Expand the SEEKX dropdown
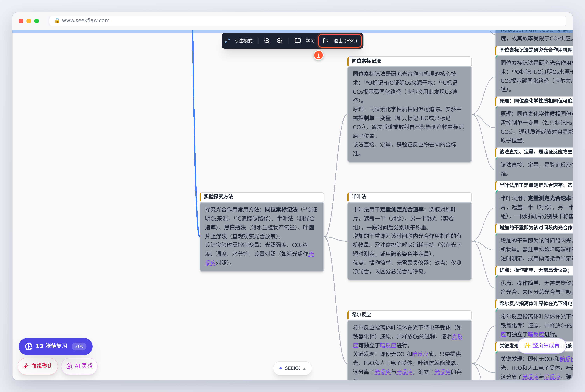 pos(292,368)
